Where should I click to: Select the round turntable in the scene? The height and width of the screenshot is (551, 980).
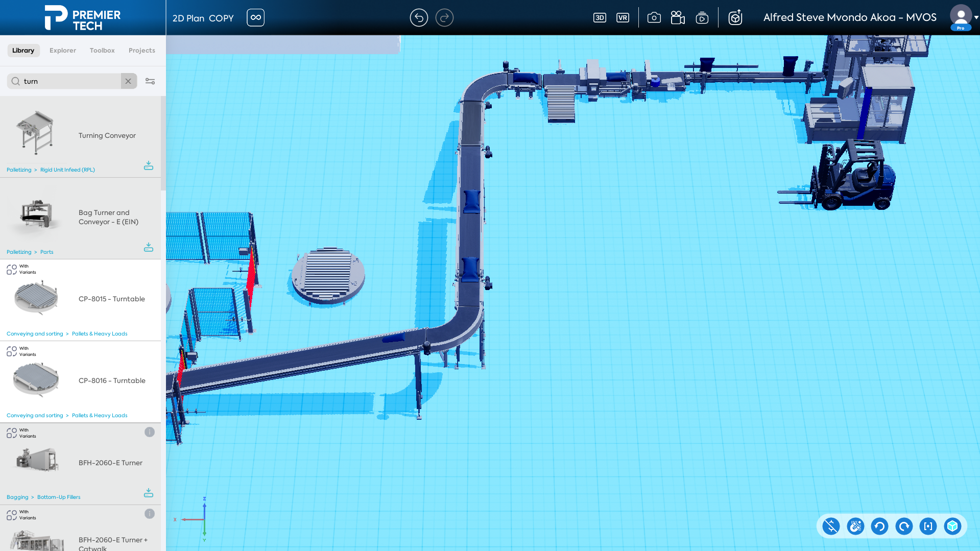(x=328, y=276)
